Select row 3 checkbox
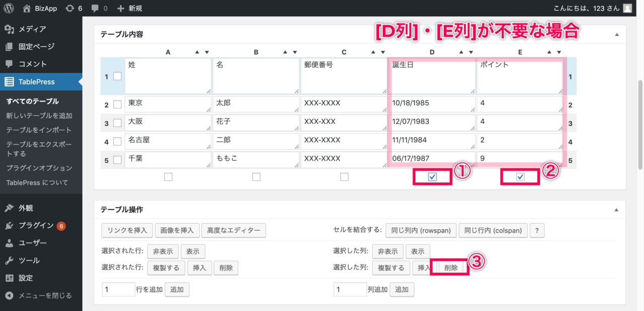Screen dimensions: 644x311 point(117,123)
